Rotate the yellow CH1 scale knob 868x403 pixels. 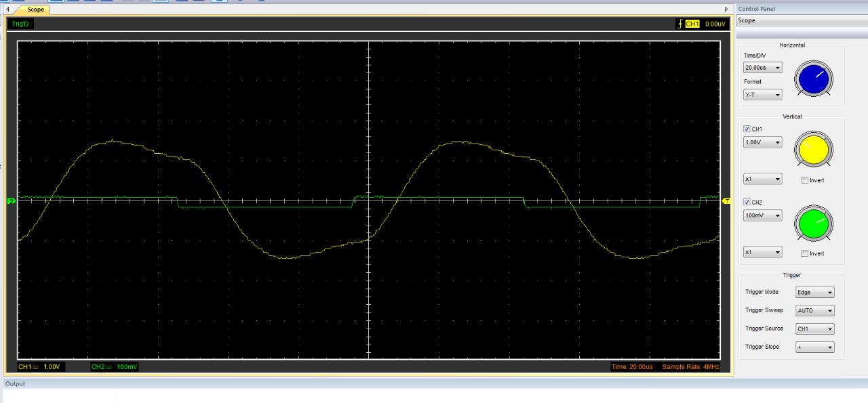click(x=812, y=149)
